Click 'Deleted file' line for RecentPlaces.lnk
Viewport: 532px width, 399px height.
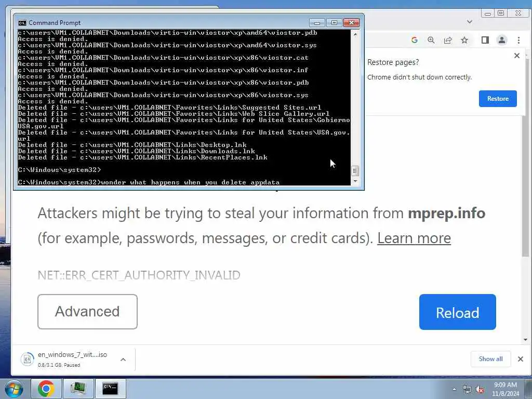pos(142,157)
